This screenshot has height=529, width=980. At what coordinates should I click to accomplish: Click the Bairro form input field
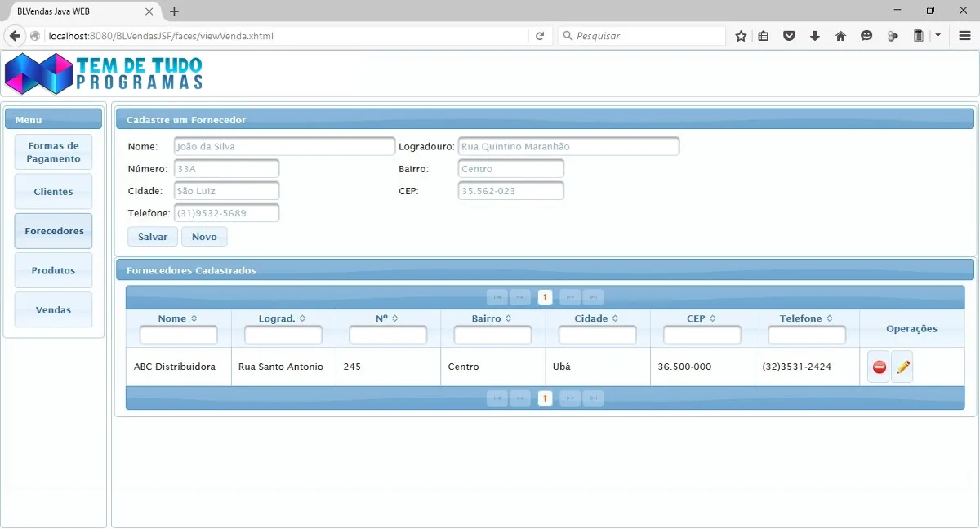pyautogui.click(x=511, y=169)
